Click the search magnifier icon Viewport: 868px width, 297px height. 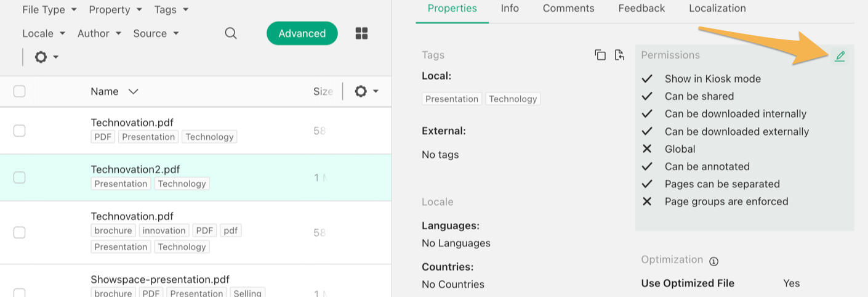pyautogui.click(x=231, y=33)
